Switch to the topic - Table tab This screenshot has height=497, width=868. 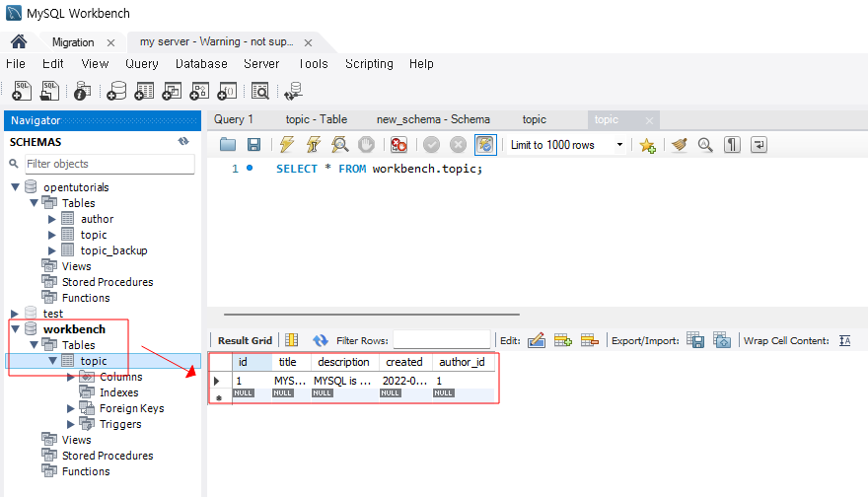[317, 119]
